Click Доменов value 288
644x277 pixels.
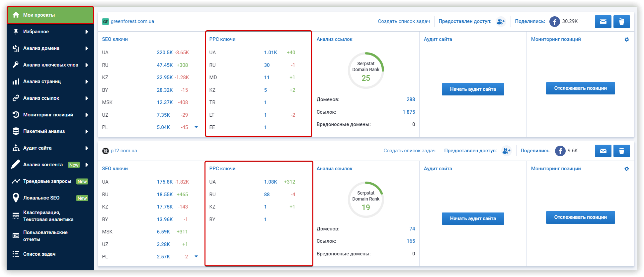pos(411,99)
